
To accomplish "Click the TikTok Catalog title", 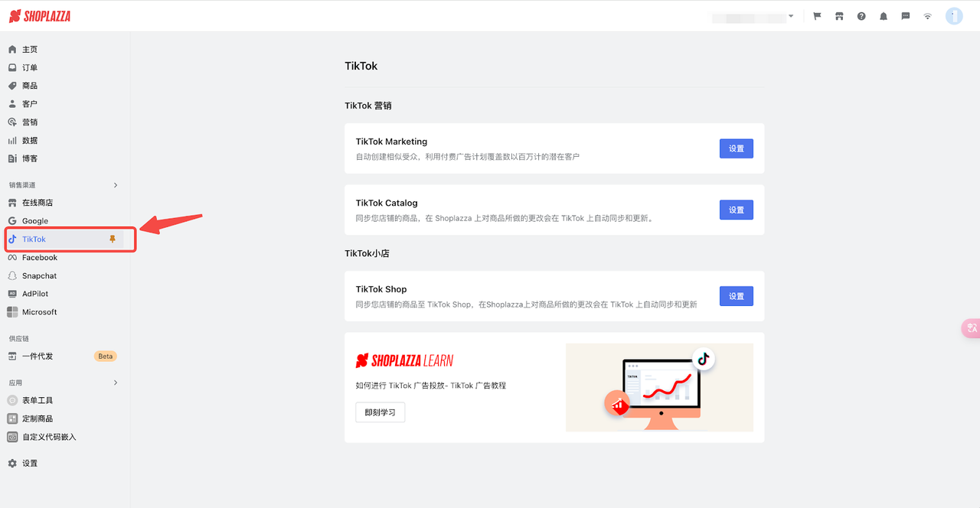I will pyautogui.click(x=387, y=204).
